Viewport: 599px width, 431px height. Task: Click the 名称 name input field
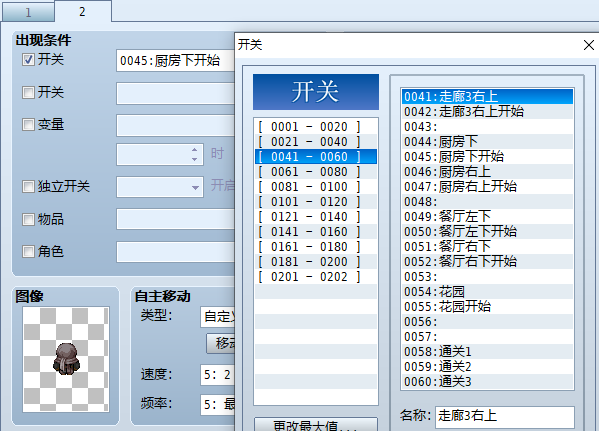[x=505, y=416]
